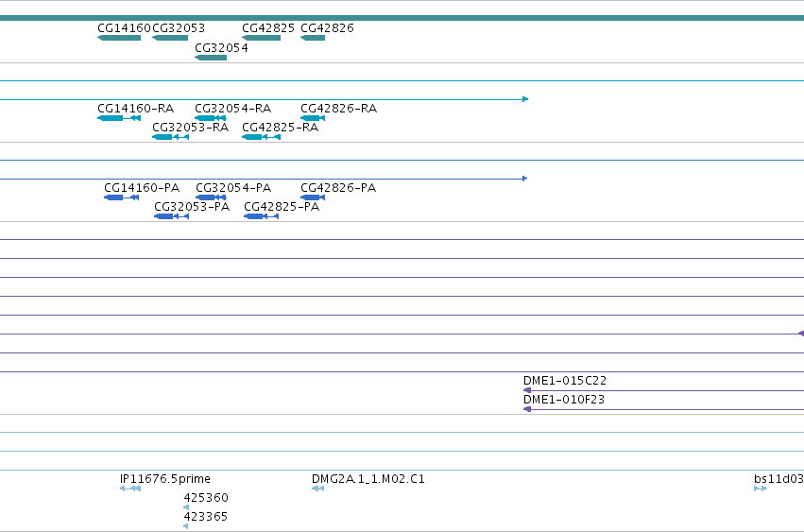This screenshot has height=532, width=804.
Task: Click the CG32054-PA label
Action: [233, 188]
